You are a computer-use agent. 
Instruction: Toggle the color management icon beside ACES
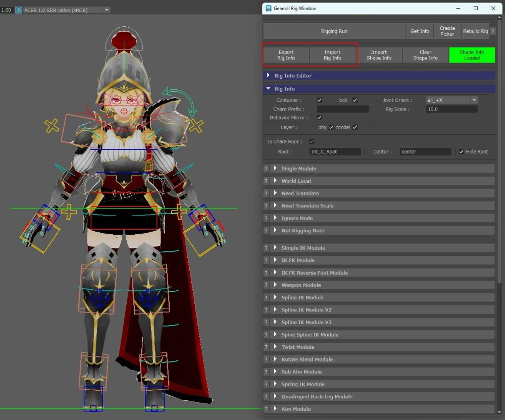19,10
